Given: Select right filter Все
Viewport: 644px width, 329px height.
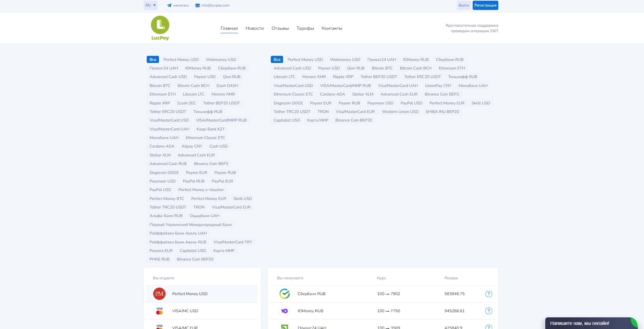Looking at the screenshot, I should (x=277, y=60).
